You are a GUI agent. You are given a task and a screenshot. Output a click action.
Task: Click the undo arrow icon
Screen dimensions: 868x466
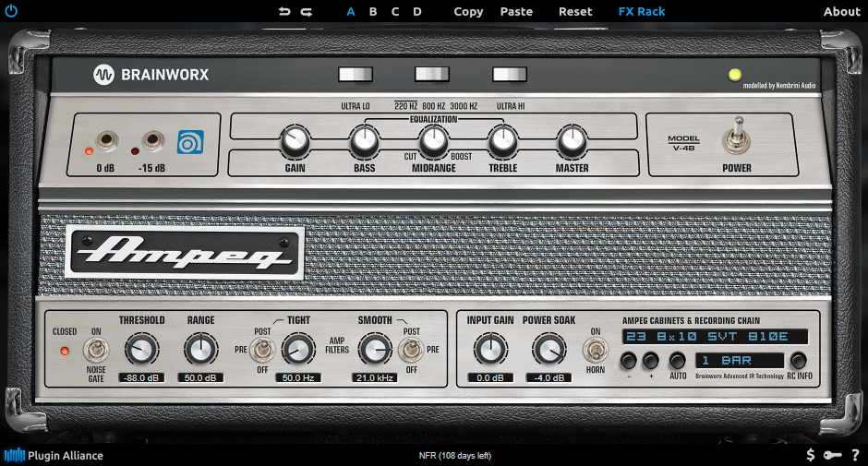tap(283, 12)
